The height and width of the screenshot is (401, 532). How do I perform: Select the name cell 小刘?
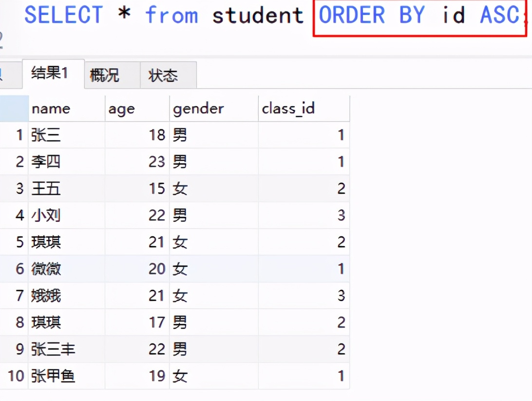(67, 215)
